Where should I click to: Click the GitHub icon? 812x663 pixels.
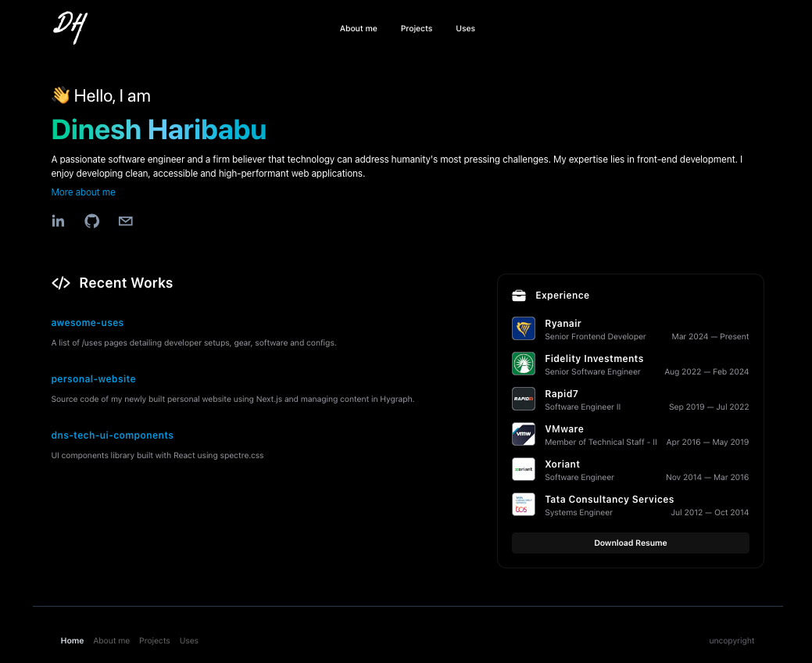tap(91, 220)
